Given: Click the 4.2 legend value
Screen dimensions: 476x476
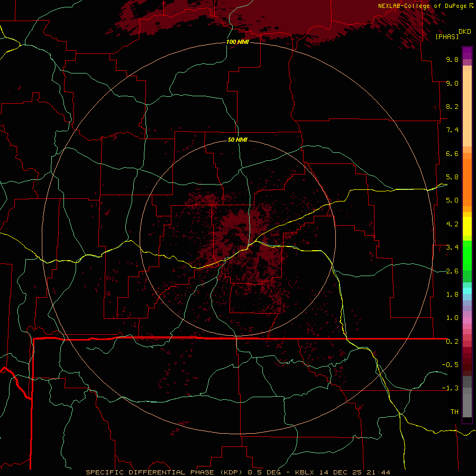Looking at the screenshot, I should pyautogui.click(x=452, y=224).
